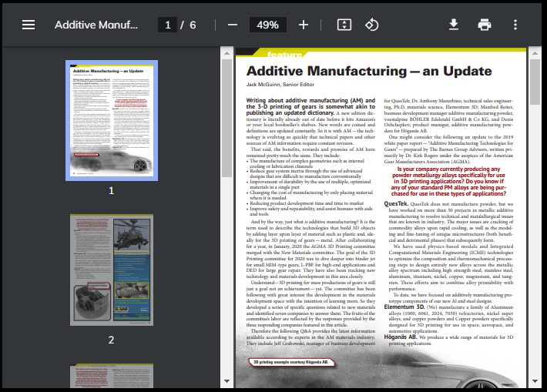Select page 2 thumbnail
Viewport: 547px width, 392px height.
112,270
